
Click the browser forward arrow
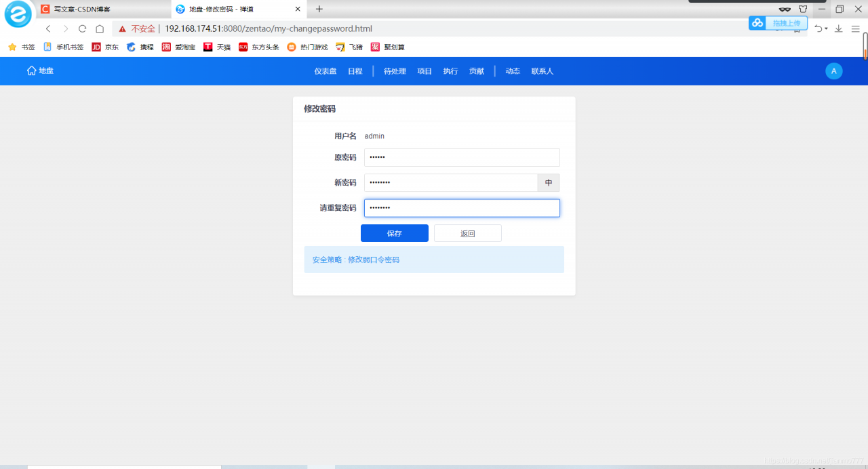click(x=66, y=28)
